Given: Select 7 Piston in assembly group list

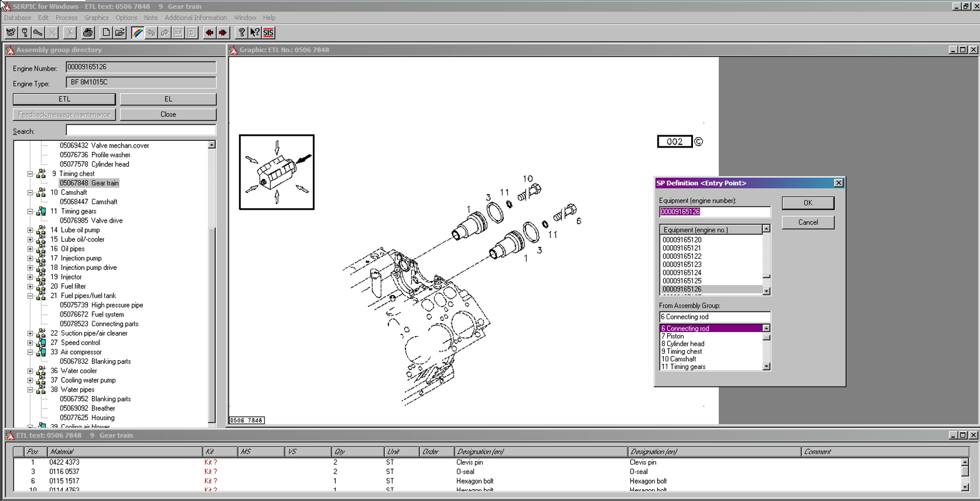Looking at the screenshot, I should point(673,336).
